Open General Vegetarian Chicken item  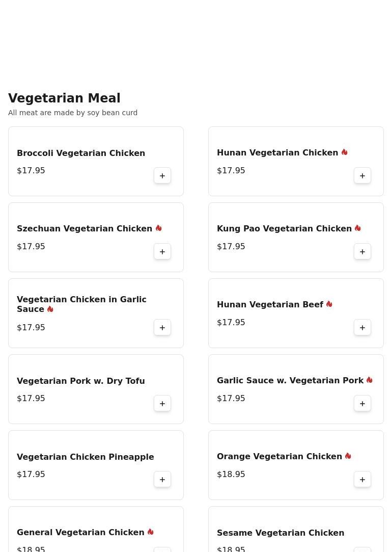click(80, 533)
